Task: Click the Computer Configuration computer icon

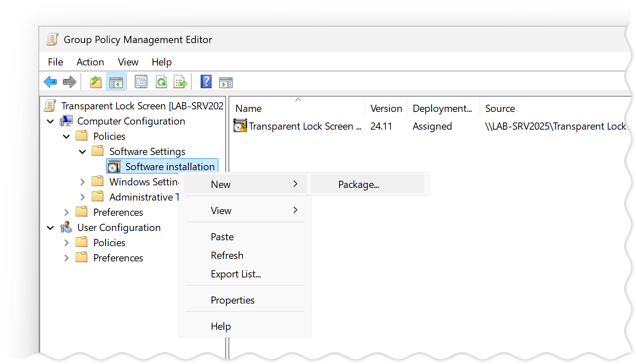Action: 66,121
